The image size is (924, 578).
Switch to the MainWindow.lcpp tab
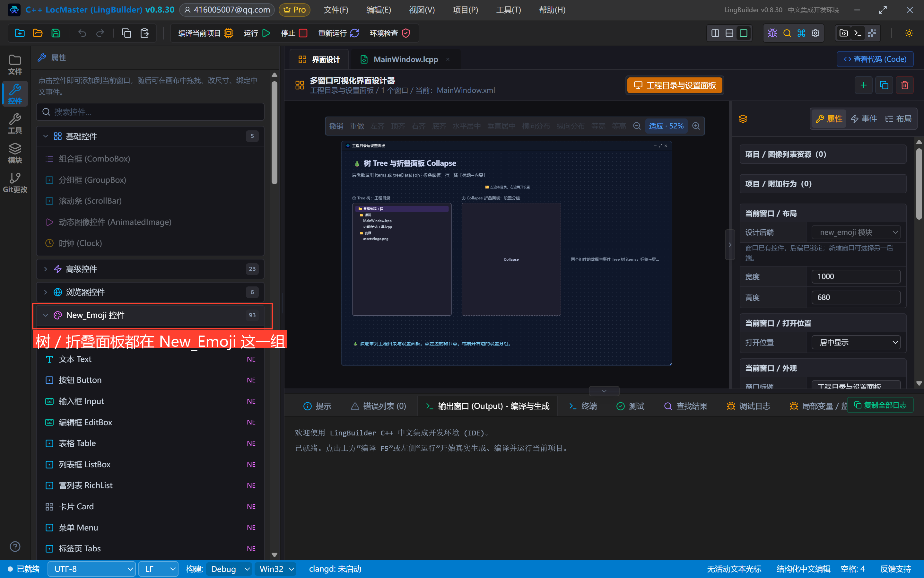coord(406,59)
